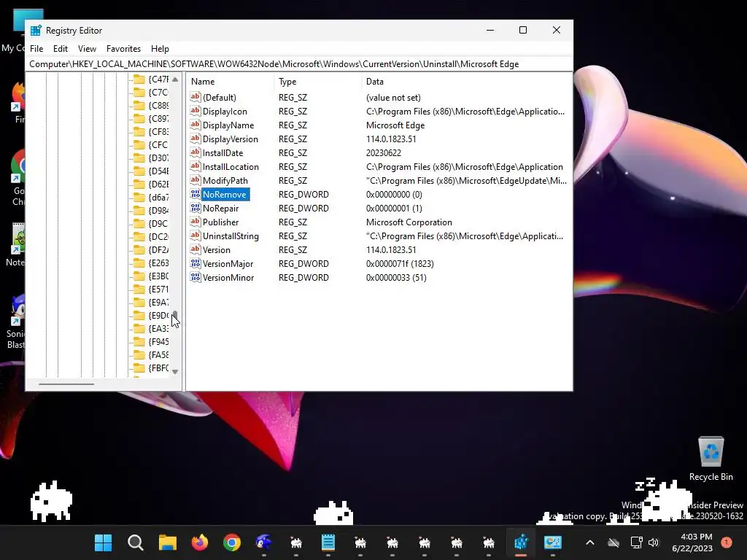747x560 pixels.
Task: Select the {D307 registry key
Action: coord(158,157)
